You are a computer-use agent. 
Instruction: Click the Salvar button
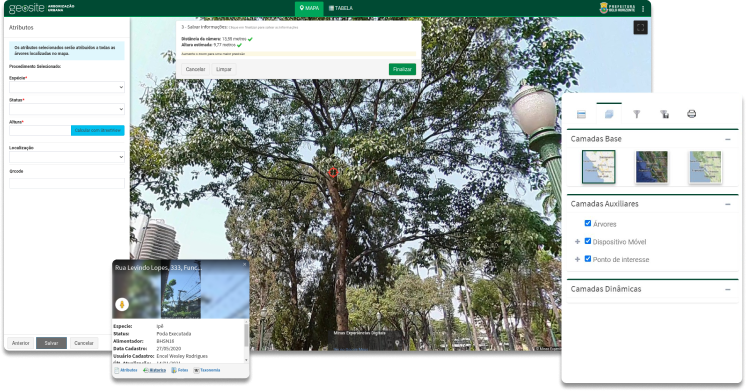pos(51,343)
